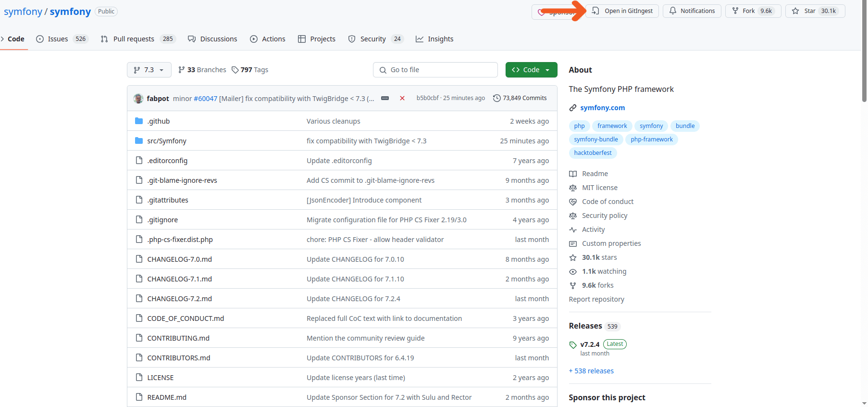
Task: Open the Pull requests tab
Action: click(x=138, y=39)
